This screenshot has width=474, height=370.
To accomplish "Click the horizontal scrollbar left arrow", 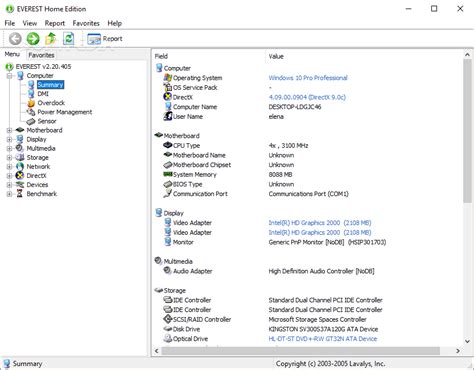I will pos(157,351).
